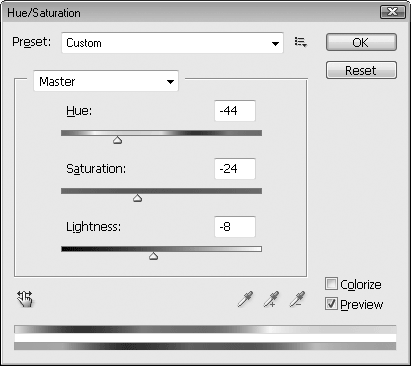The height and width of the screenshot is (366, 411).
Task: Uncheck the Preview checkbox
Action: click(331, 304)
